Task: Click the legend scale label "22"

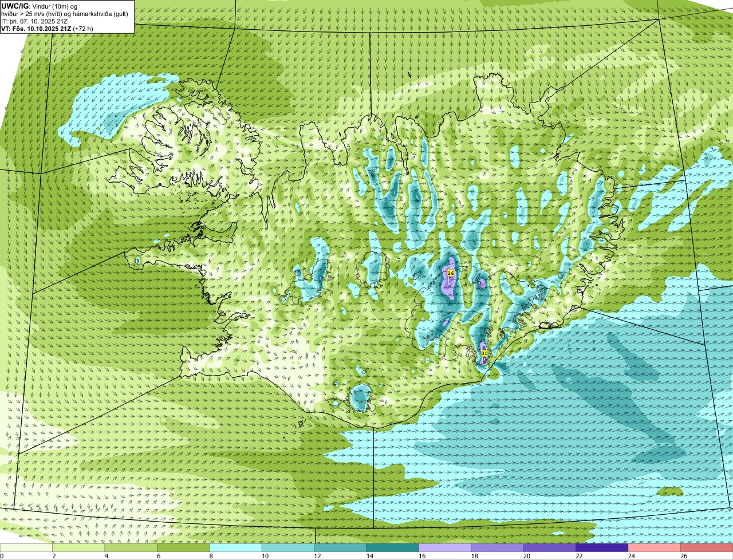Action: [579, 556]
